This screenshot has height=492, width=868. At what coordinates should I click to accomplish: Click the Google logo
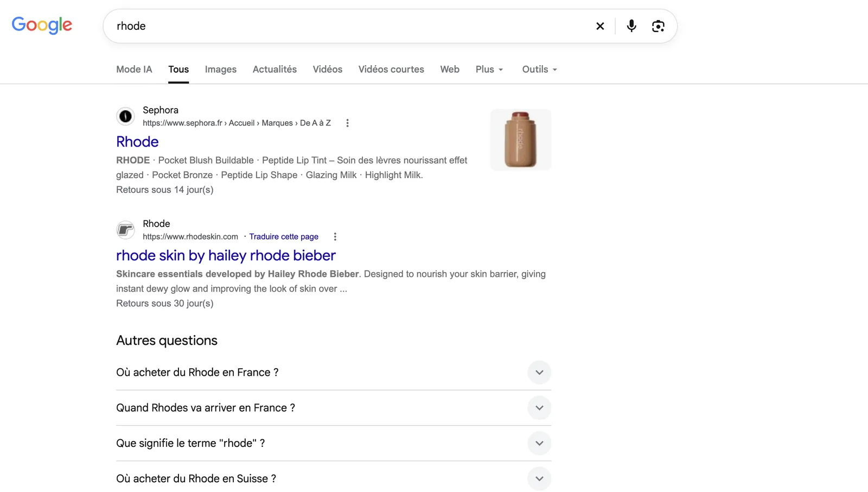click(42, 25)
